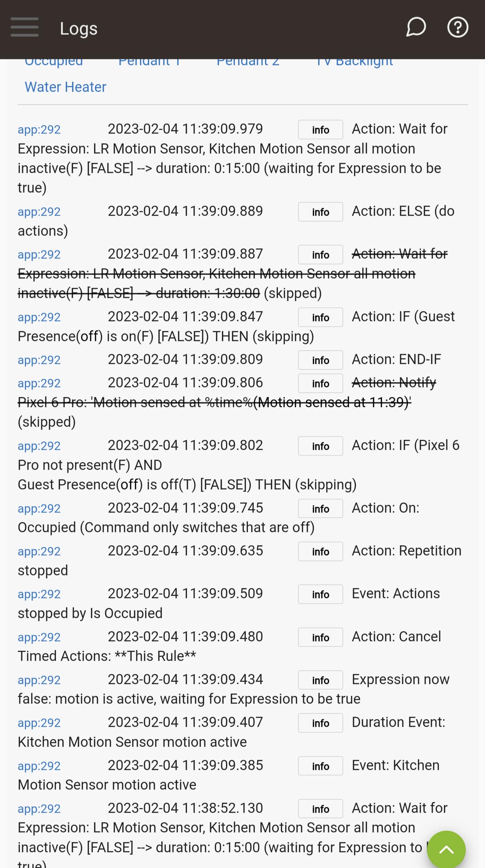The image size is (485, 868).
Task: Select the Pendant 2 filter link
Action: tap(248, 63)
